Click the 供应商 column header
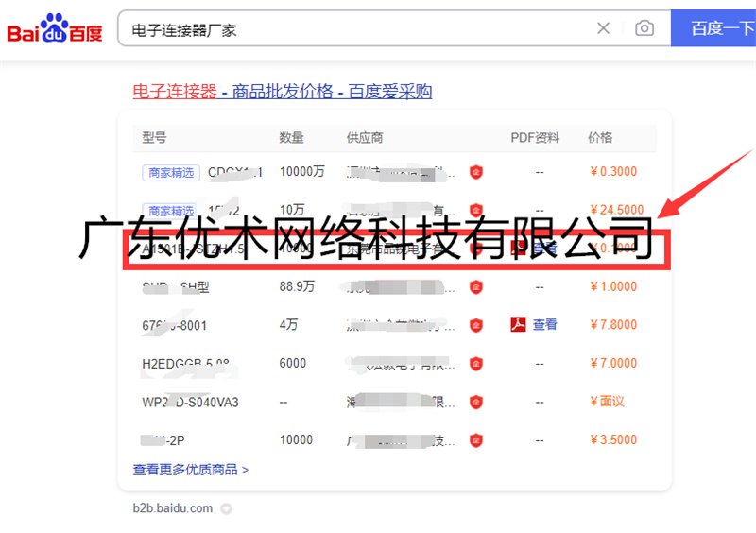The image size is (756, 533). pos(365,138)
